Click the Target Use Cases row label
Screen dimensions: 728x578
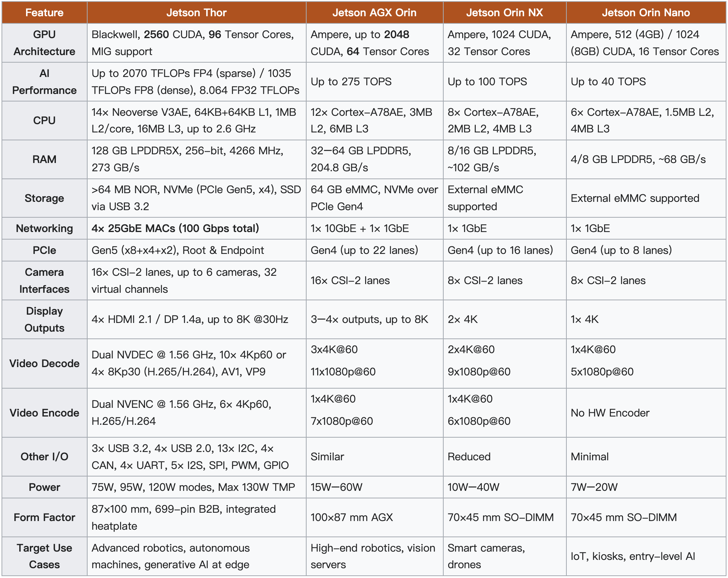coord(44,556)
